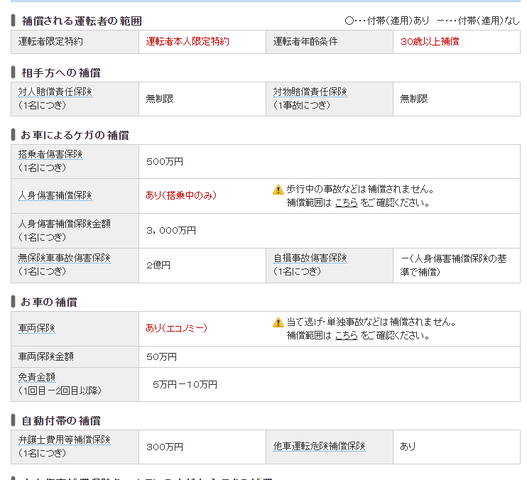Open the 弁護士費用等補償保険 link

pyautogui.click(x=64, y=440)
